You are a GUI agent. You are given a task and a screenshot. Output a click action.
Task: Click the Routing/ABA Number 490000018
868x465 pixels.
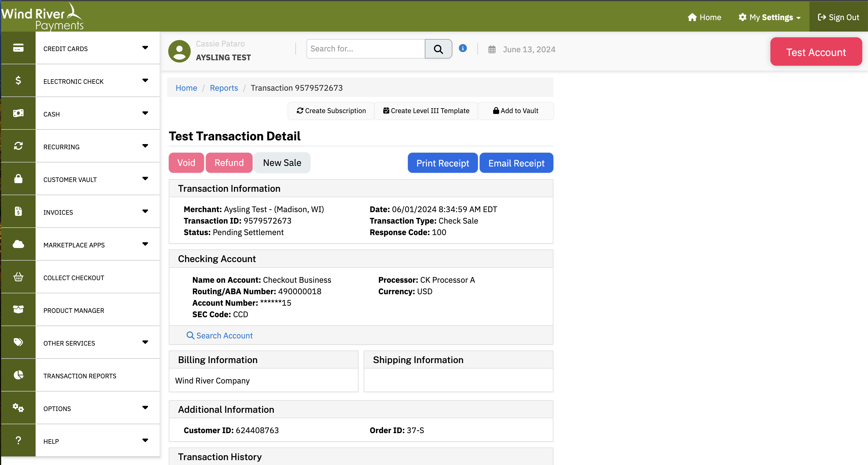[300, 291]
